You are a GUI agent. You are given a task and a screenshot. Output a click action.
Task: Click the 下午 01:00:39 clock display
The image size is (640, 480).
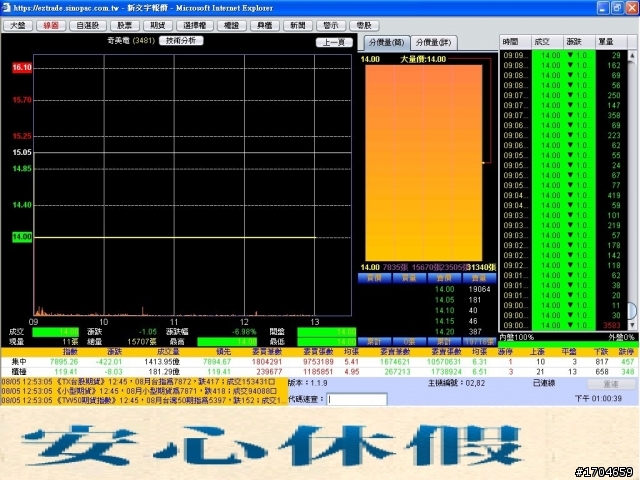598,398
